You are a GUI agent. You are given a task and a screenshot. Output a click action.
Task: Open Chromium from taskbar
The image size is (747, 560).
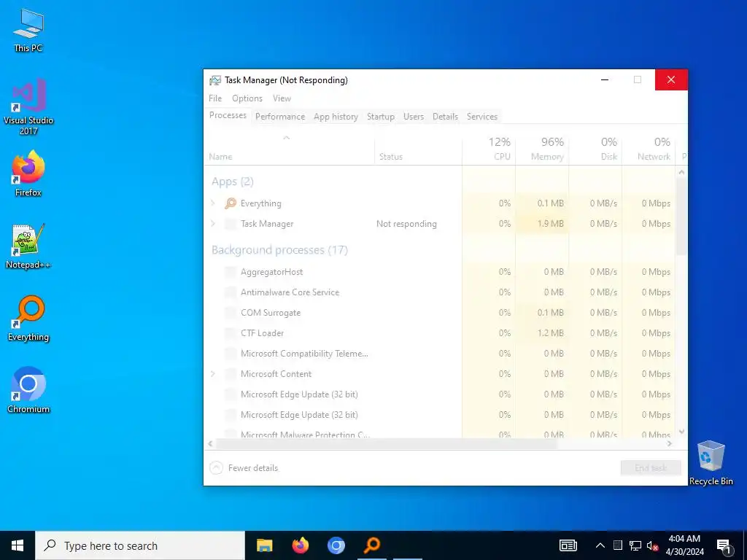[x=336, y=545]
